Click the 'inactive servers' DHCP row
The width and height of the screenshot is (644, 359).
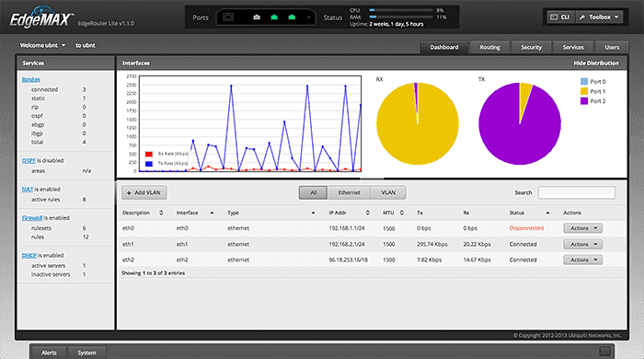pyautogui.click(x=60, y=274)
